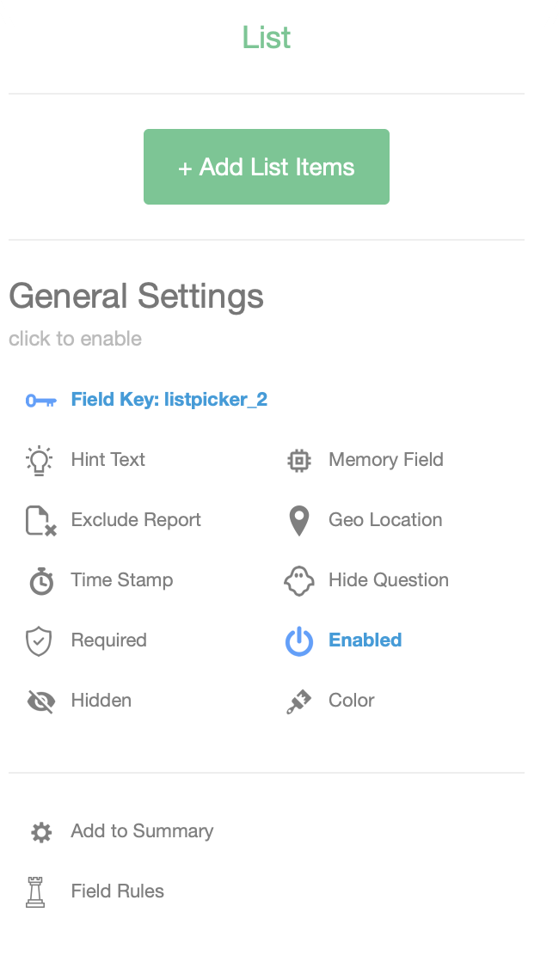Viewport: 559px width, 980px height.
Task: Open the Color picker setting
Action: [351, 701]
